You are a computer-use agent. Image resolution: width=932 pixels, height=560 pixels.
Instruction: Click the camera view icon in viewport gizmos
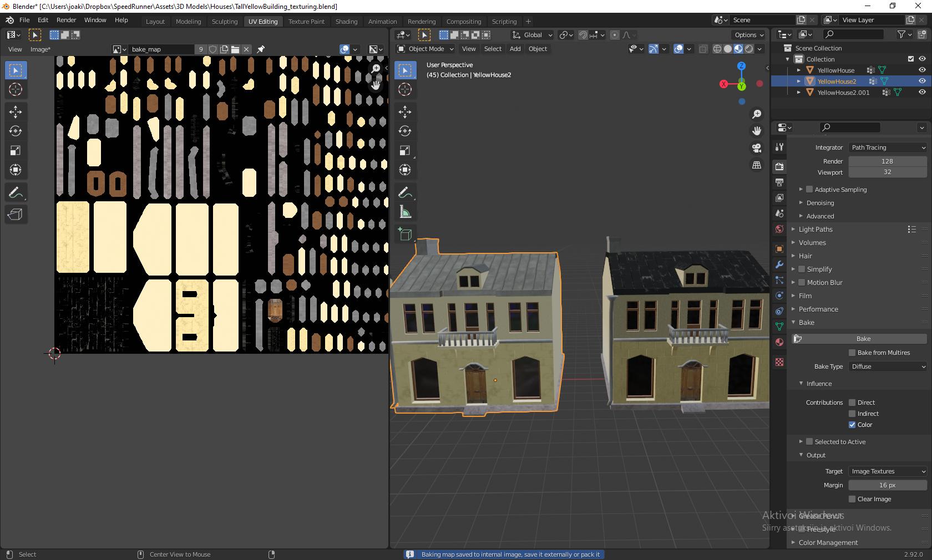[756, 149]
